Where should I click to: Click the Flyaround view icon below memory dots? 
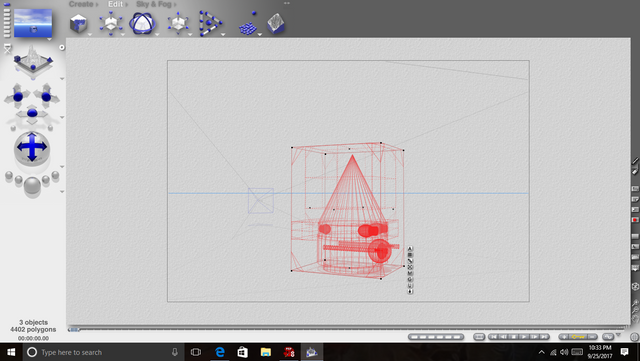pos(7,49)
